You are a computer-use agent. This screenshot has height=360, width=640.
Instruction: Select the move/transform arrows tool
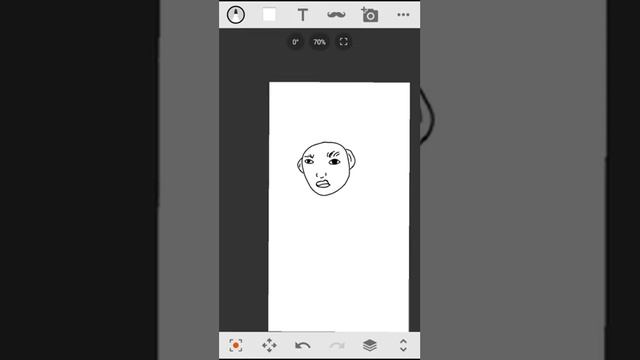(269, 345)
